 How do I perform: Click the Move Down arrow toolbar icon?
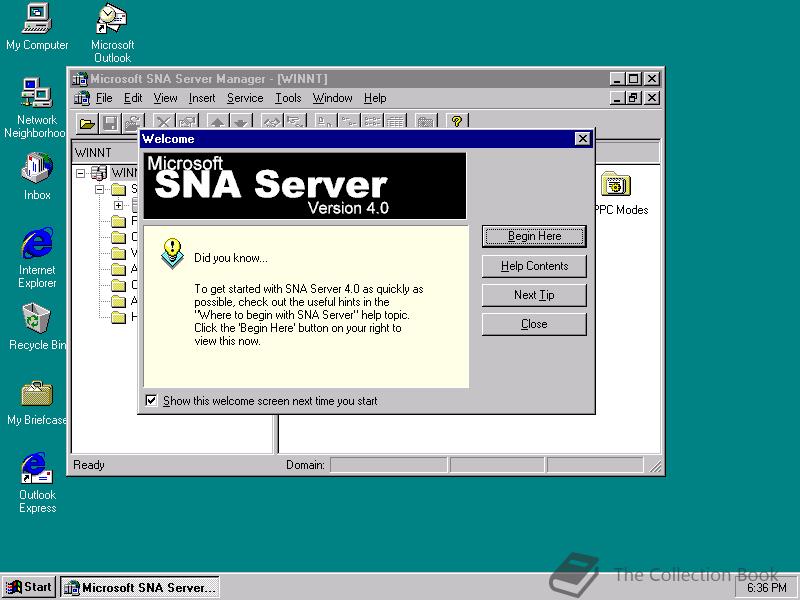(240, 122)
